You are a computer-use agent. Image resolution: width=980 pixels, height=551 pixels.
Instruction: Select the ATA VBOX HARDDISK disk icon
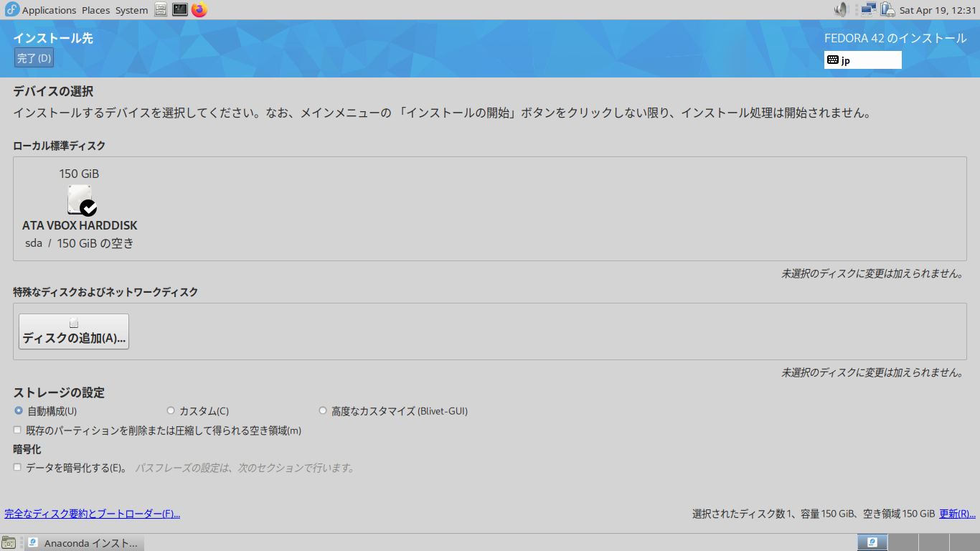(x=82, y=200)
